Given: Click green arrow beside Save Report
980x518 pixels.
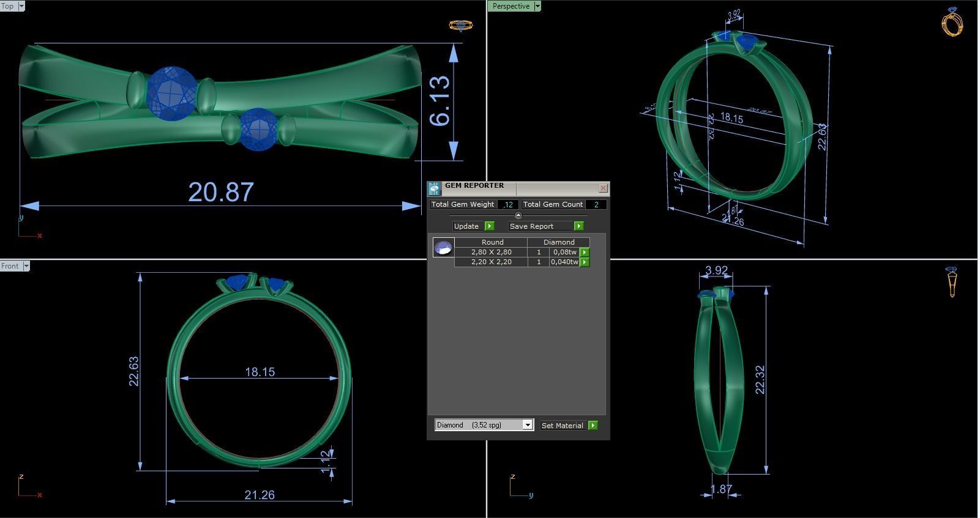Looking at the screenshot, I should point(578,226).
